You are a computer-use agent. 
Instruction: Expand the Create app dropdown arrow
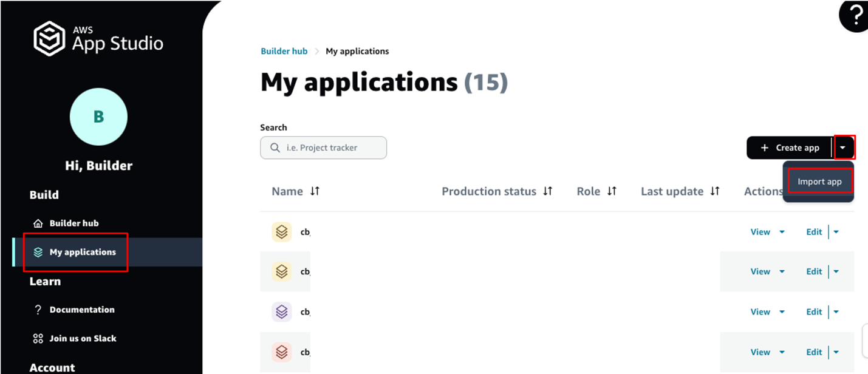point(843,148)
